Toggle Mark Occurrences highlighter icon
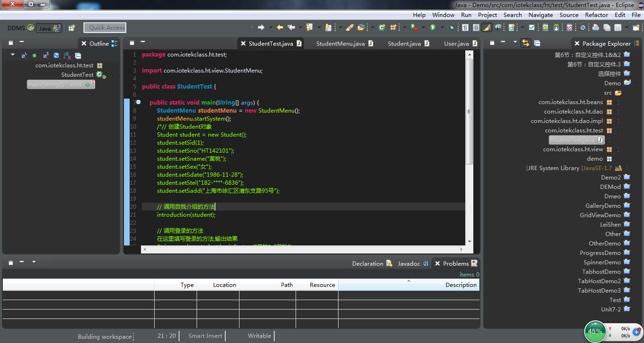The height and width of the screenshot is (343, 644). tap(487, 28)
